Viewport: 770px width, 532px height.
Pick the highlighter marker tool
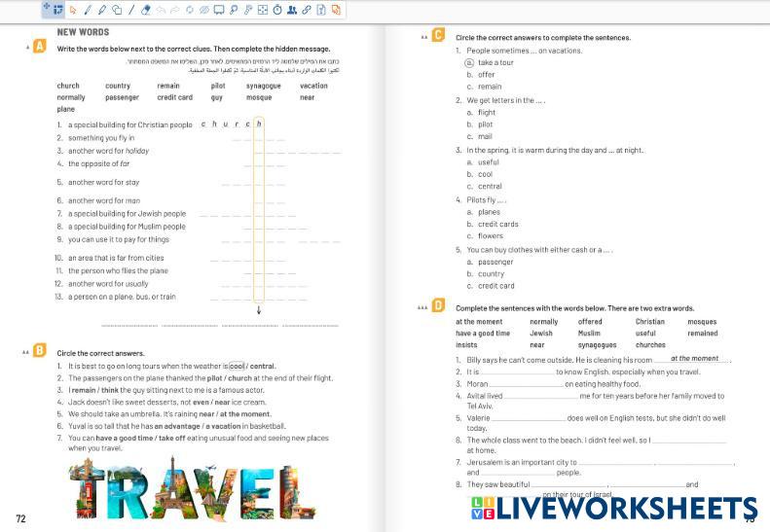pos(102,10)
